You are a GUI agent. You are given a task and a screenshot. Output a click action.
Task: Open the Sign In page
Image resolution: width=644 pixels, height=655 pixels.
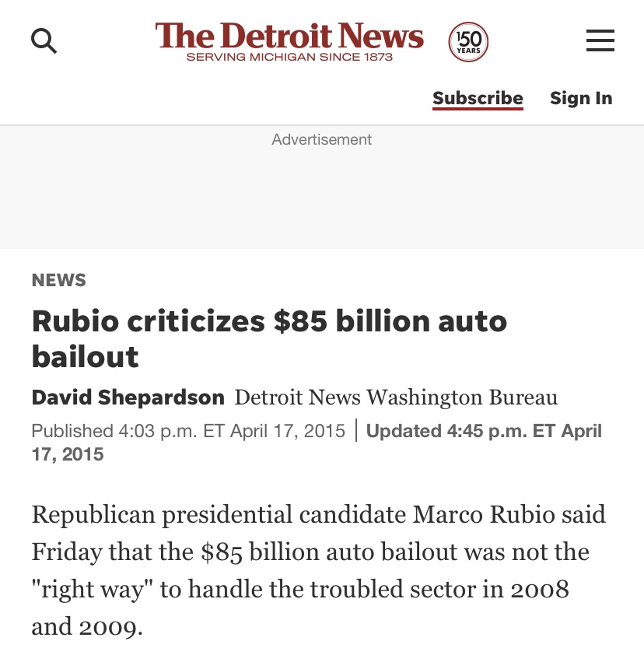click(581, 99)
